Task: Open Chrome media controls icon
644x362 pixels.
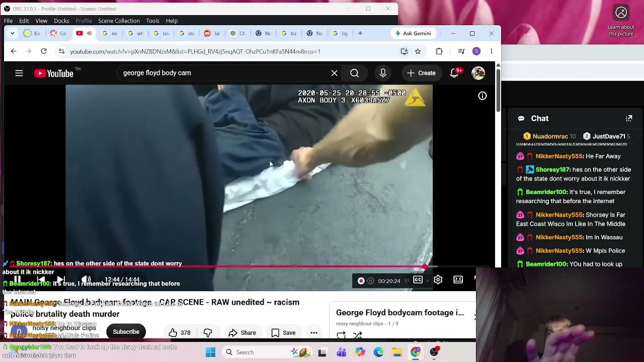Action: [461, 51]
